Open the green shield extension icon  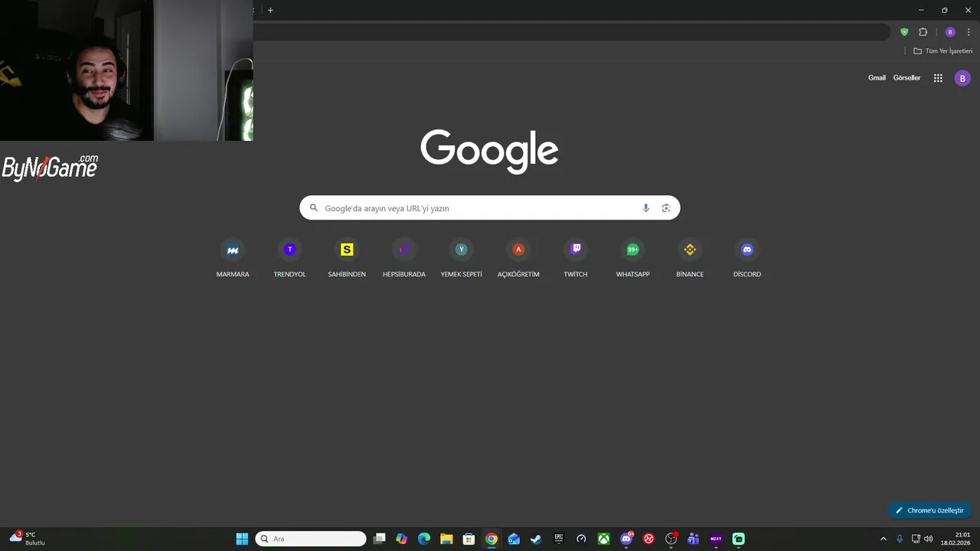click(904, 32)
